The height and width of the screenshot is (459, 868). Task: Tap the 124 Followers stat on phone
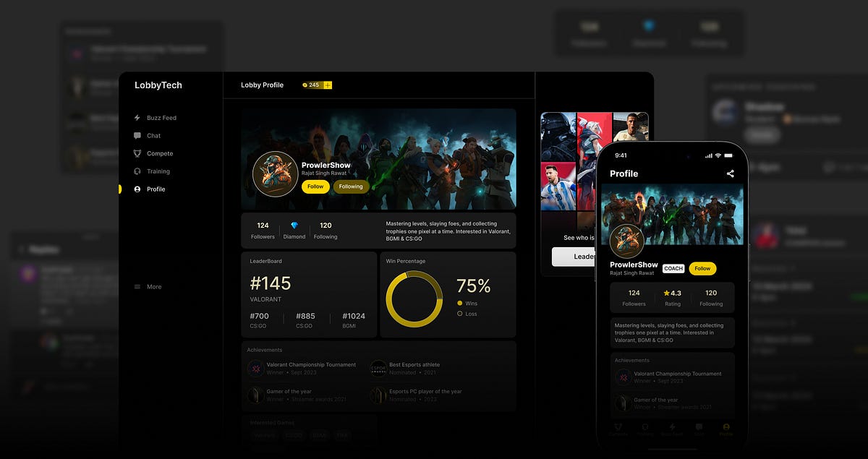[x=634, y=298]
